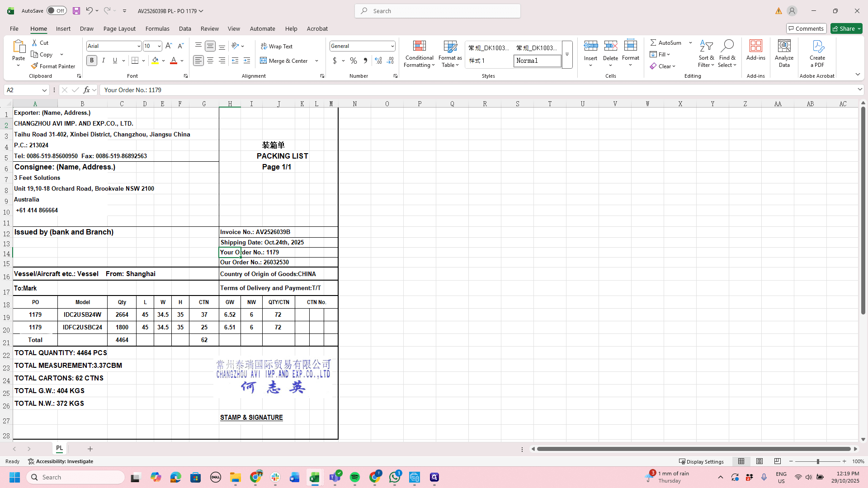Click the Fill Color swatch

click(x=156, y=61)
